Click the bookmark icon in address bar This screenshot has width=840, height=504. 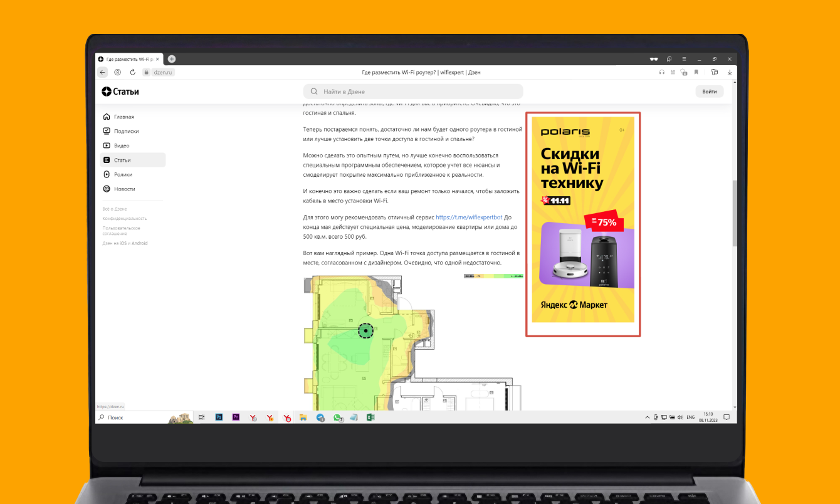(x=696, y=72)
